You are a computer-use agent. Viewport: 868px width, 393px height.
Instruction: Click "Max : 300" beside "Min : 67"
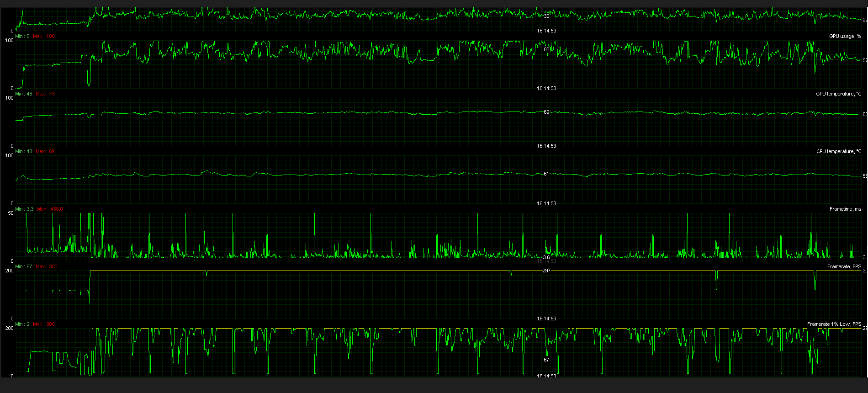47,266
